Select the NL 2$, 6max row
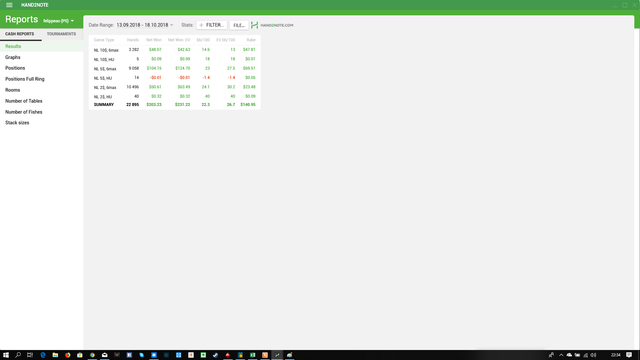 pyautogui.click(x=175, y=87)
